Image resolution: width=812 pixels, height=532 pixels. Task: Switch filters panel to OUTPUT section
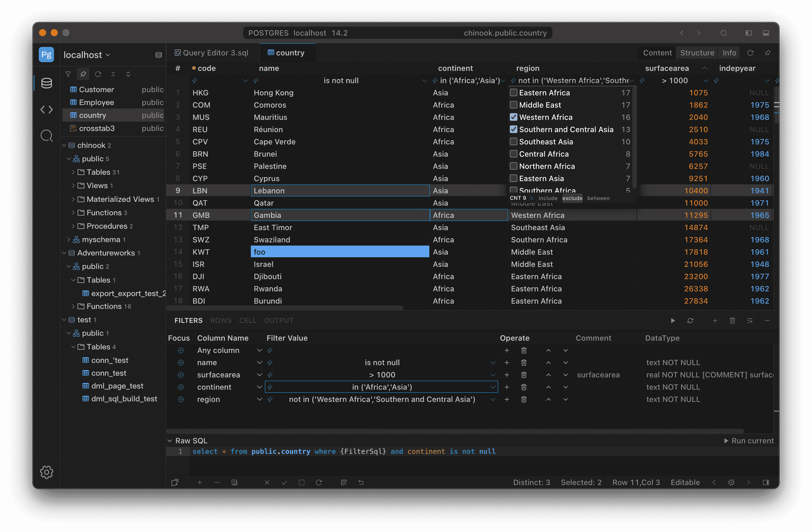pos(279,320)
